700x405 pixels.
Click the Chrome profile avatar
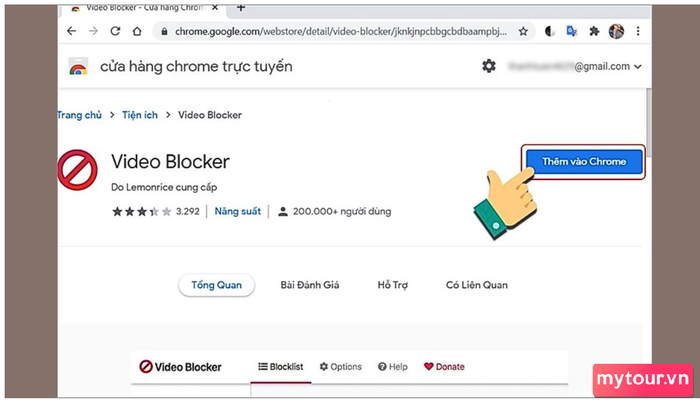(616, 31)
